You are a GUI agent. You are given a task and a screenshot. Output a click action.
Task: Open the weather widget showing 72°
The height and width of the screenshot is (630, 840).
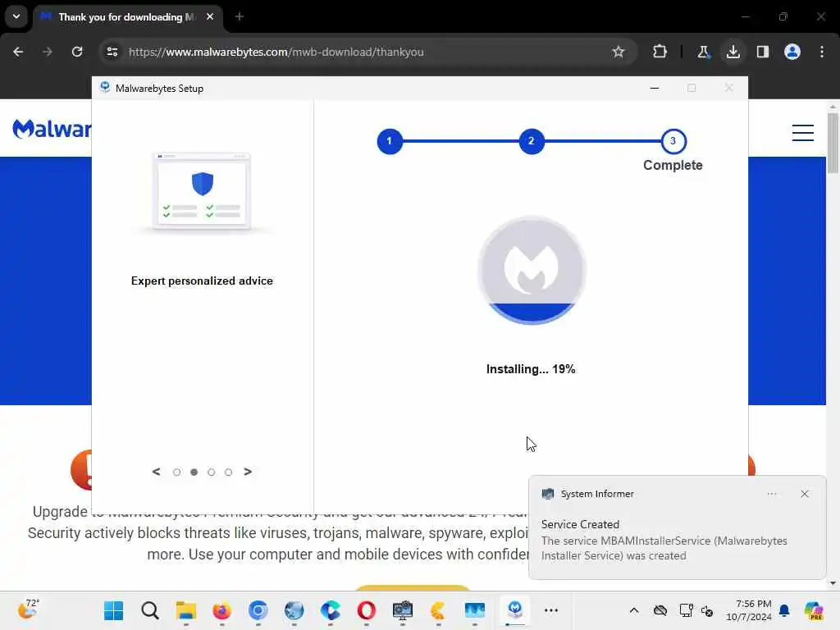[x=28, y=609]
